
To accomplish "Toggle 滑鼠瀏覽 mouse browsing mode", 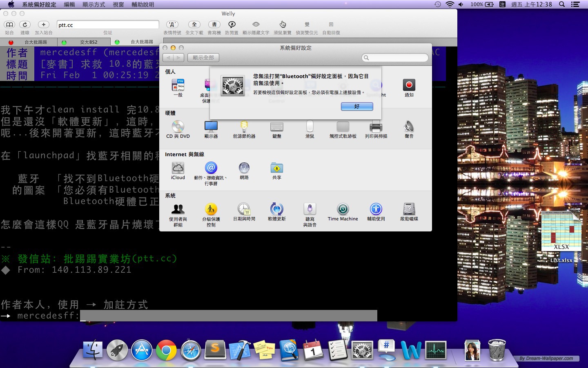I will coord(283,25).
